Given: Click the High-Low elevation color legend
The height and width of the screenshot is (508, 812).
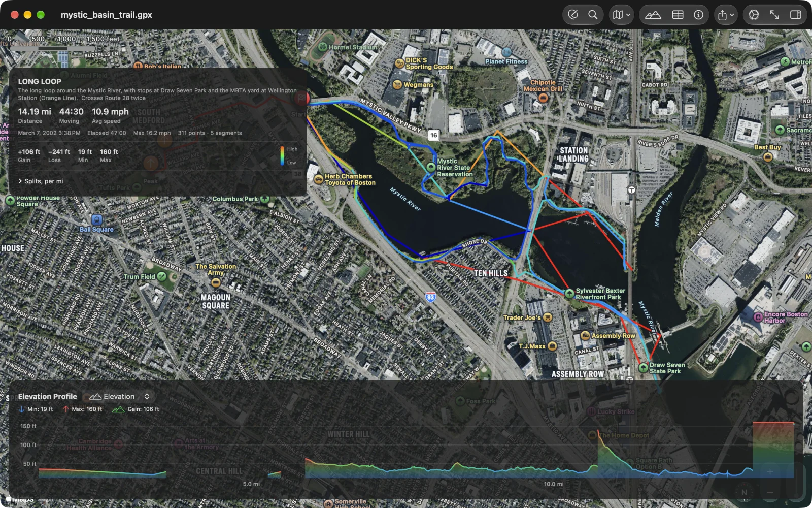Looking at the screenshot, I should tap(288, 156).
